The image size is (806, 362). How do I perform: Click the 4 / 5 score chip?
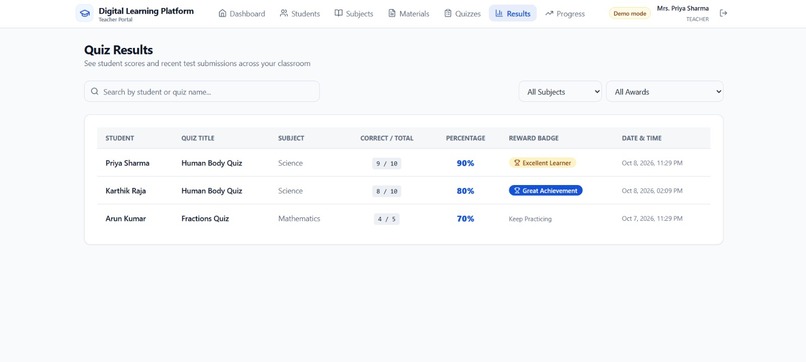point(387,219)
